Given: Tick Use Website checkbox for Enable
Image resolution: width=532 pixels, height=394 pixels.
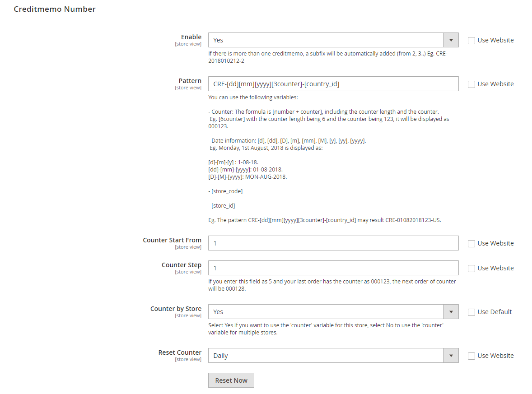Looking at the screenshot, I should click(x=471, y=40).
